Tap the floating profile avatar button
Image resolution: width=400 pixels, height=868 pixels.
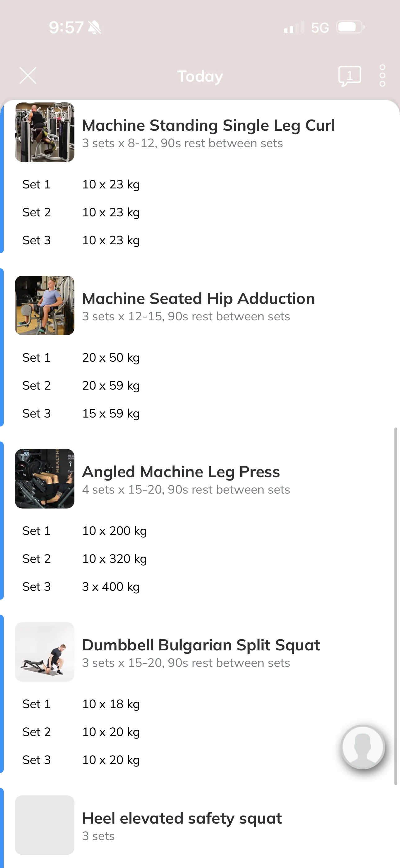363,747
